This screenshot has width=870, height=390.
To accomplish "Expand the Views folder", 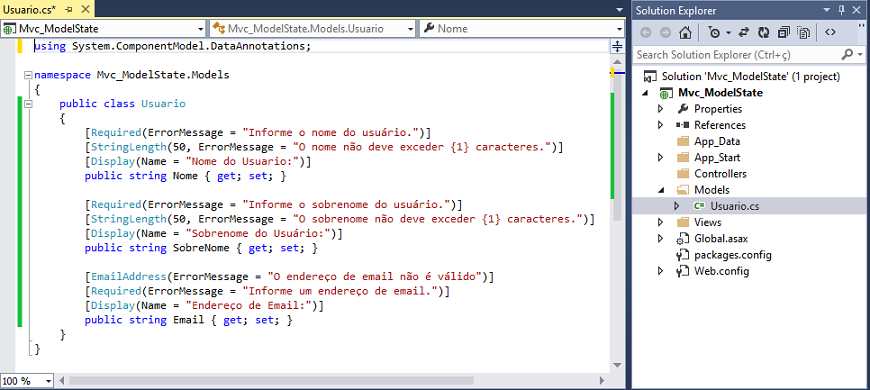I will [x=660, y=222].
